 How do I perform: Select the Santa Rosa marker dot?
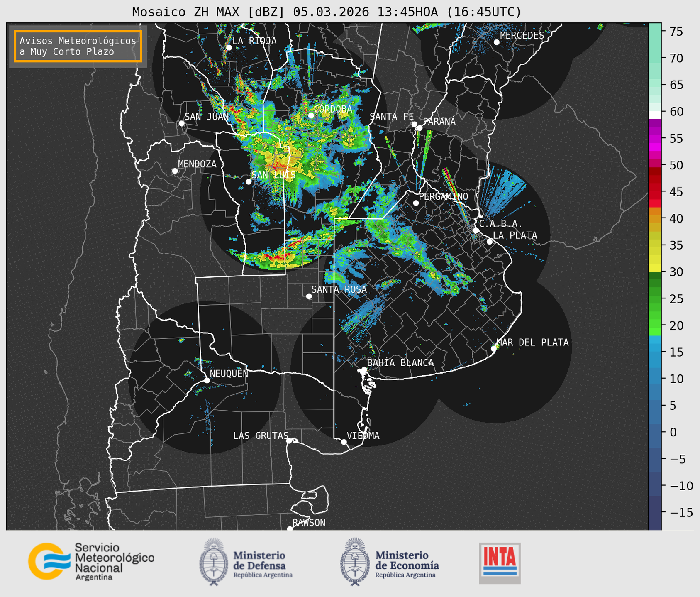coord(309,296)
